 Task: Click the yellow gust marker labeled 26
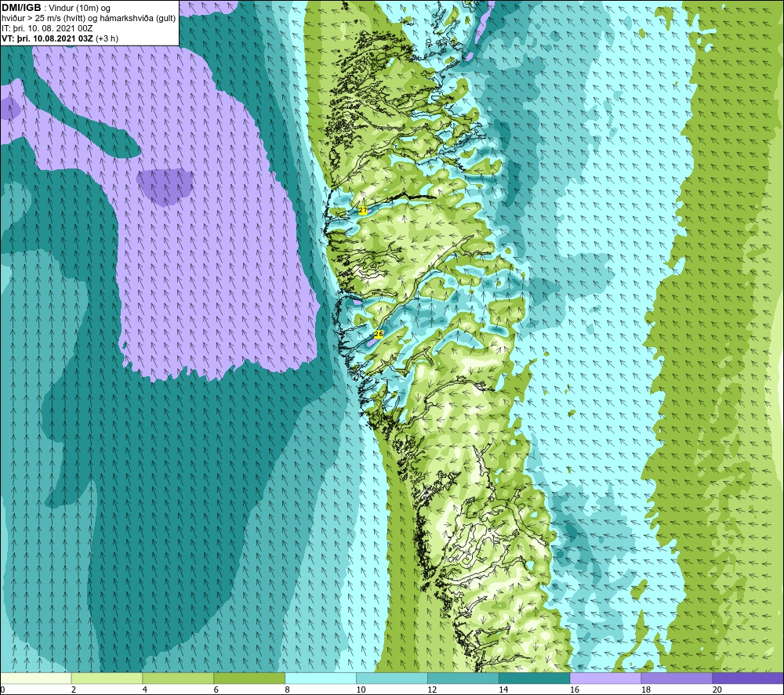pyautogui.click(x=379, y=334)
